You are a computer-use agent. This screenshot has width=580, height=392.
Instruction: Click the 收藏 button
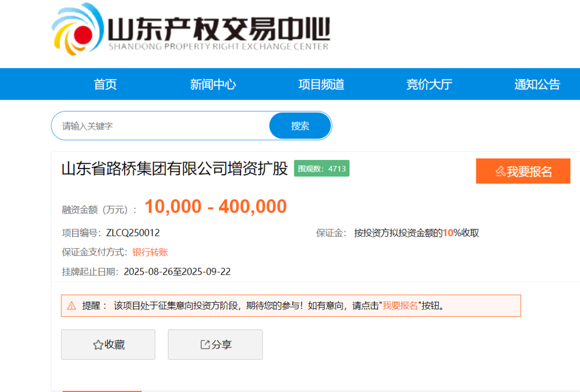(108, 344)
